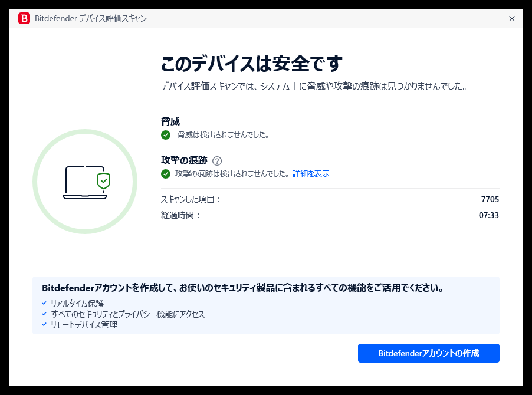Viewport: 532px width, 395px height.
Task: Open the 詳細を表示 link
Action: 311,173
